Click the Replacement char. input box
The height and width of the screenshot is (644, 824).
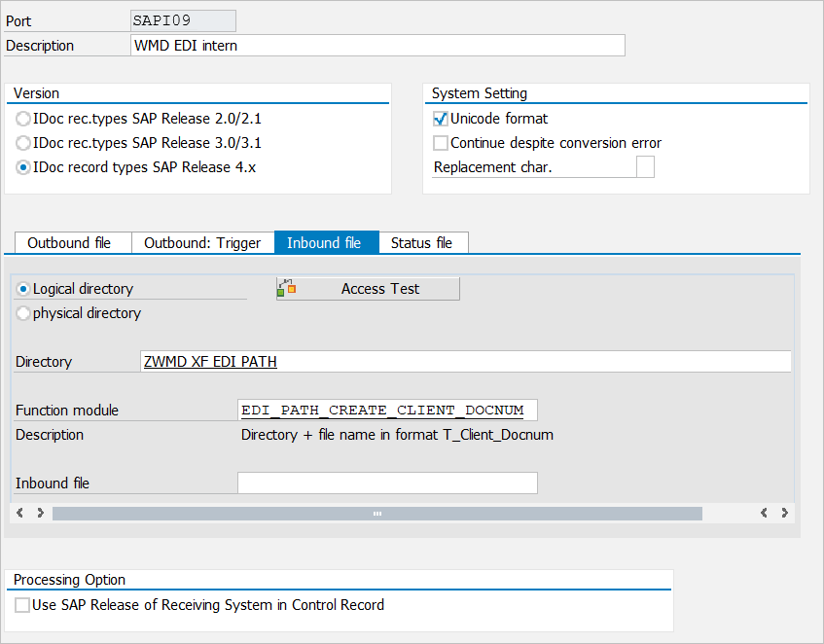tap(645, 167)
